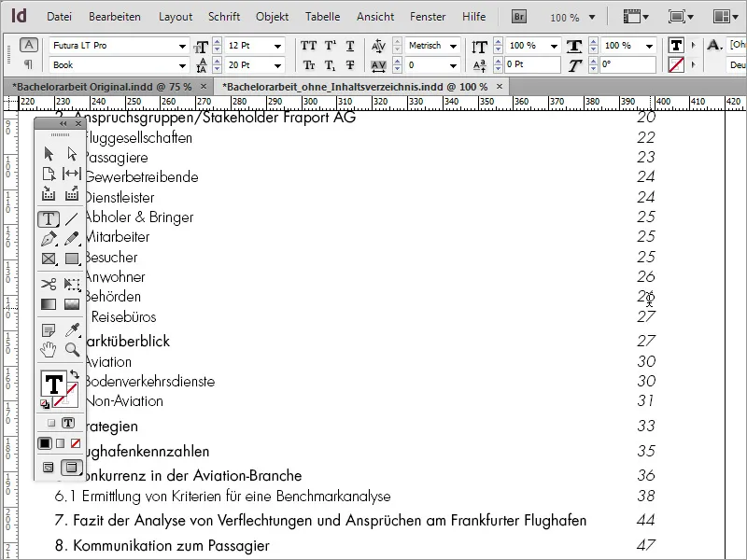747x560 pixels.
Task: Select the Line tool
Action: 72,219
